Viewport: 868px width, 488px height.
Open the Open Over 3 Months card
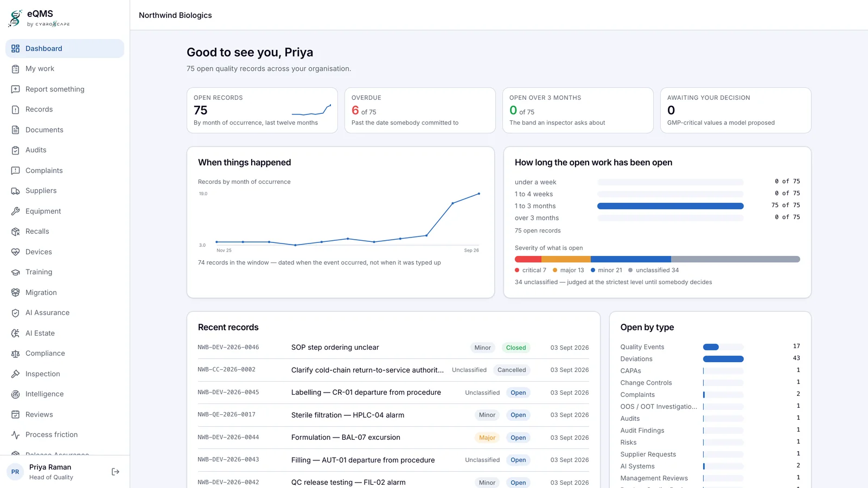(578, 111)
